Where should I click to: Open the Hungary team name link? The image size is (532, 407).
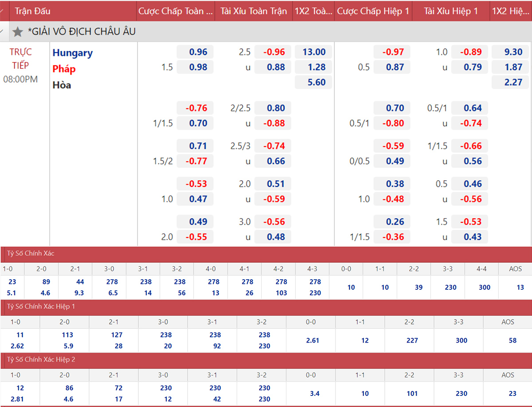72,53
